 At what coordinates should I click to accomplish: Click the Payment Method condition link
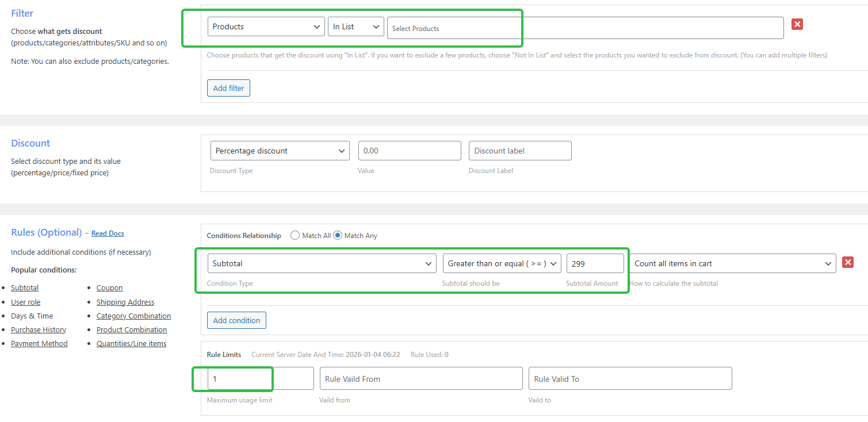coord(39,343)
